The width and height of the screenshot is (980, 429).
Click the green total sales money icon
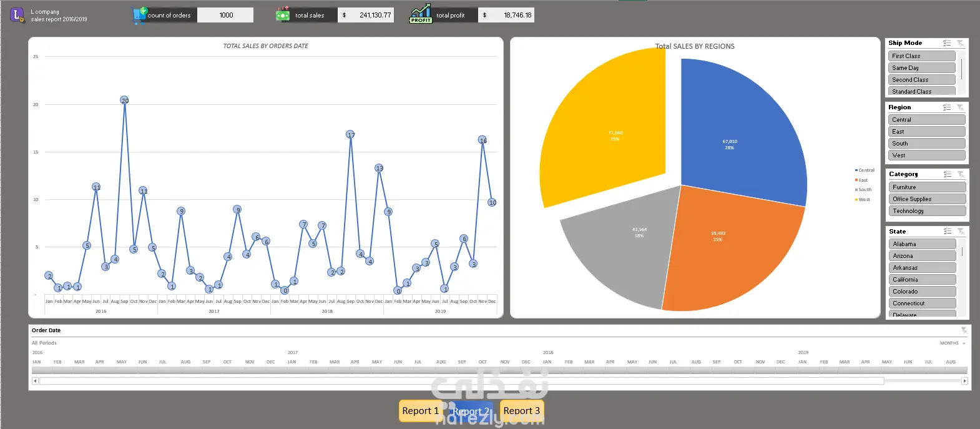[x=283, y=14]
